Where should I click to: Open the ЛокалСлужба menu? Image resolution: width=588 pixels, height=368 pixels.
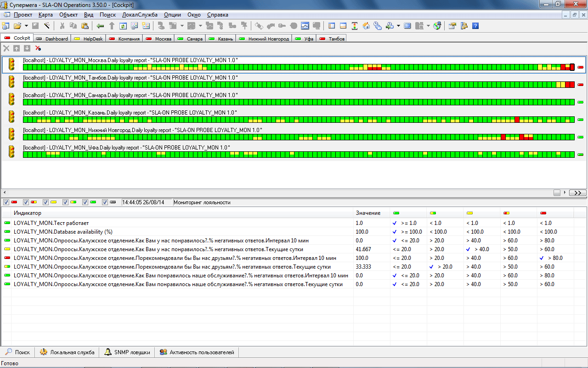[140, 15]
